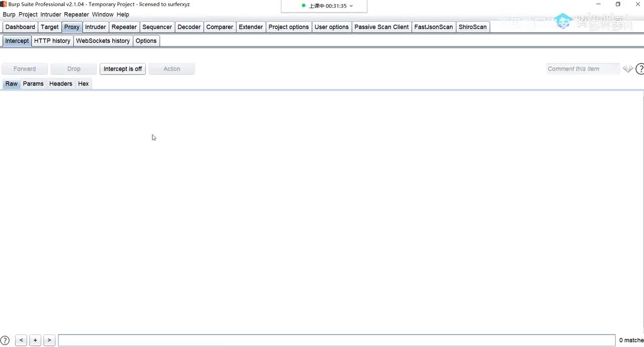
Task: Open the Window menu
Action: tap(103, 15)
